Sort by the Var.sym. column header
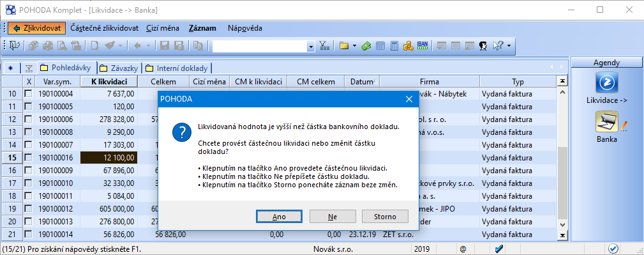644x255 pixels. 57,81
